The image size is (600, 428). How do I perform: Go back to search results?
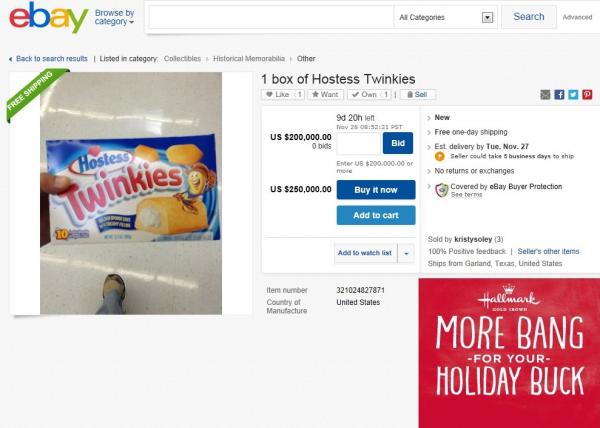tap(50, 59)
